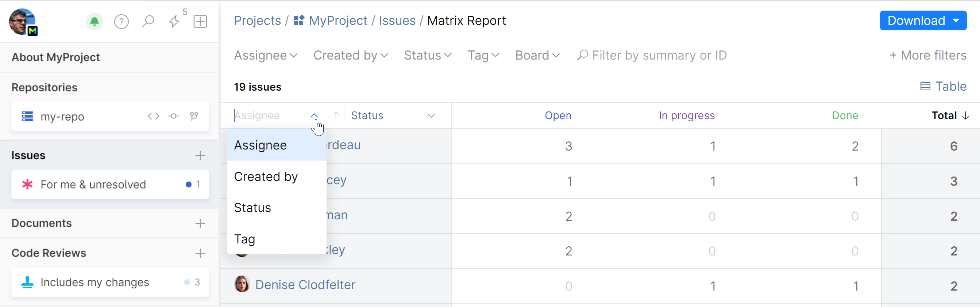Expand the Status column grouping dropdown
Screen dimensions: 980x307
point(431,115)
